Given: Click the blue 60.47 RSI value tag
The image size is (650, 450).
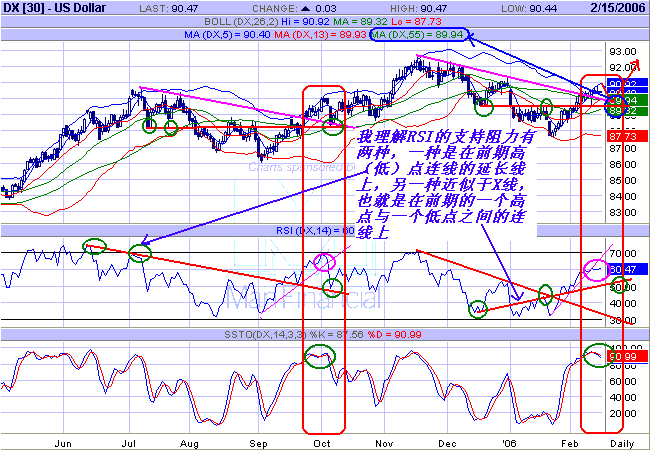Looking at the screenshot, I should point(627,269).
